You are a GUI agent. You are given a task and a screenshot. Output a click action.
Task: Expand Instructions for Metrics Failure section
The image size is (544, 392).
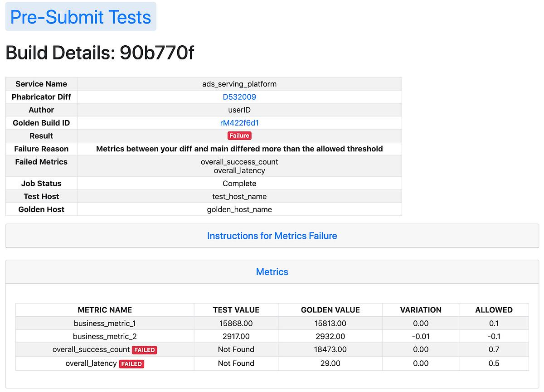point(272,236)
